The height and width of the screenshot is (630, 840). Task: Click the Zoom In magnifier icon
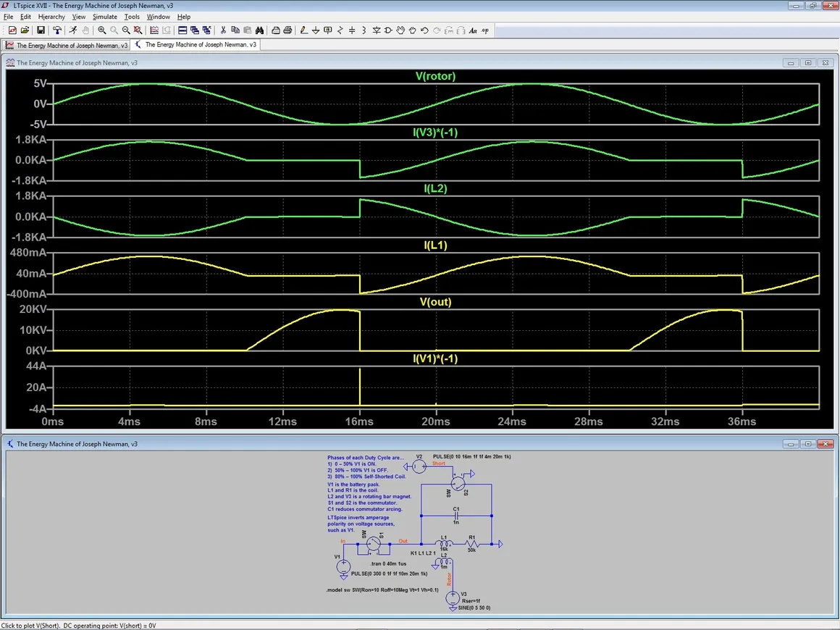(102, 30)
